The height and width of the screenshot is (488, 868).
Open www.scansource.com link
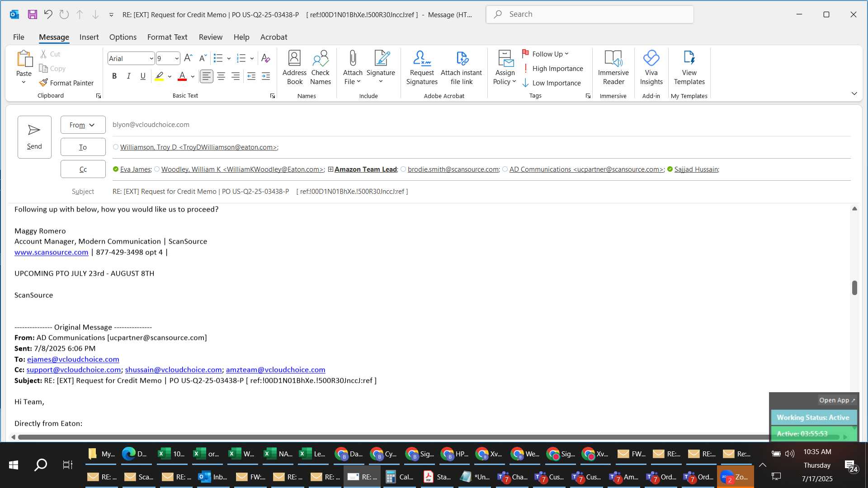(52, 252)
